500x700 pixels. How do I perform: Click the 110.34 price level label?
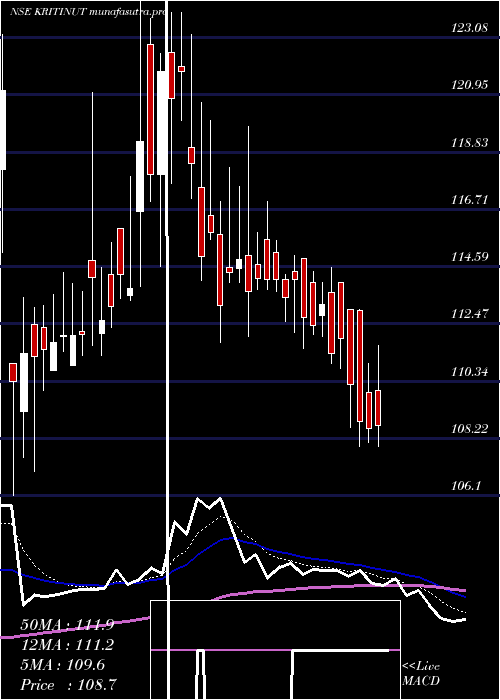click(x=469, y=372)
